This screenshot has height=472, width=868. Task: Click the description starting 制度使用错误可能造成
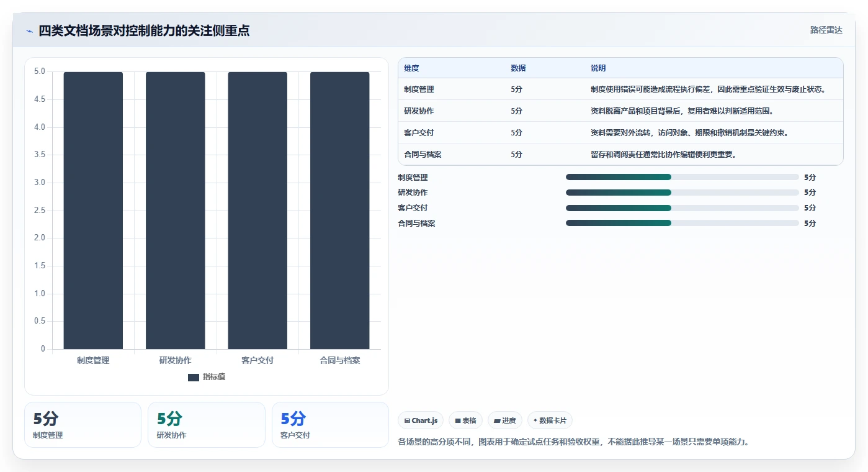pyautogui.click(x=709, y=89)
